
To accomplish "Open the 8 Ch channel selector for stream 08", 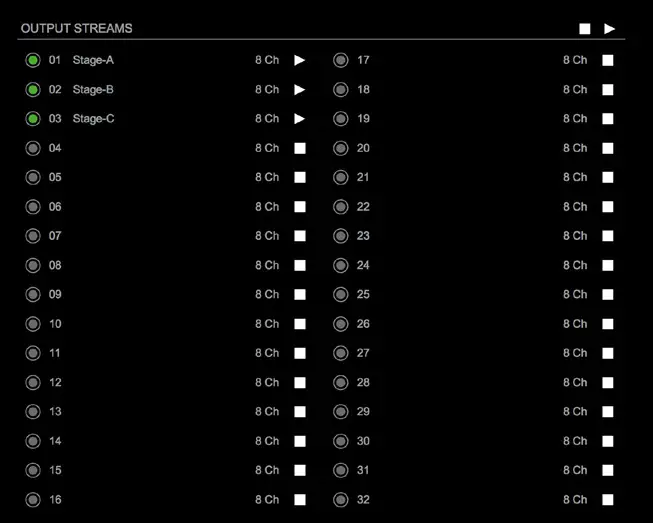I will click(267, 265).
